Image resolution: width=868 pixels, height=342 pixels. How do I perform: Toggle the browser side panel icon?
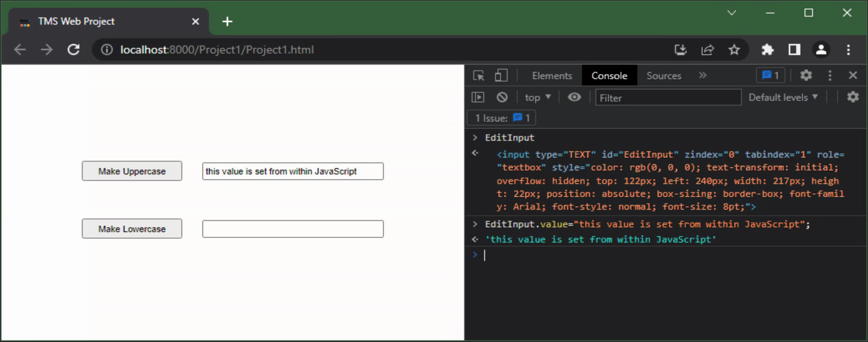tap(794, 50)
